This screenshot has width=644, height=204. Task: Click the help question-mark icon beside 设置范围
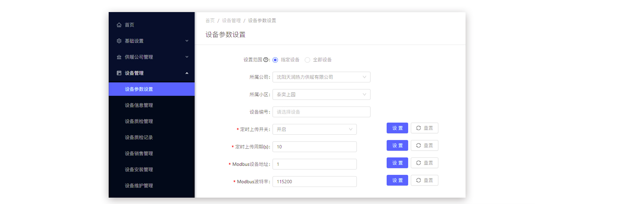(266, 60)
